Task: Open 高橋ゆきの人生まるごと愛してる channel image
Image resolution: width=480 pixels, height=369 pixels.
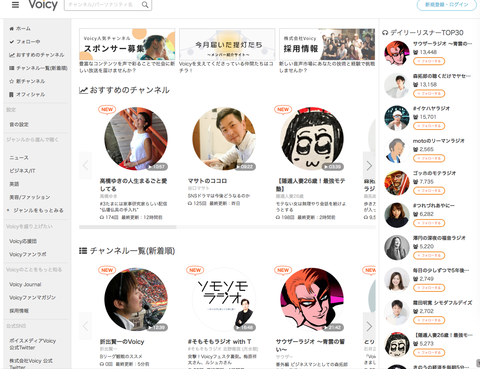Action: pyautogui.click(x=136, y=139)
